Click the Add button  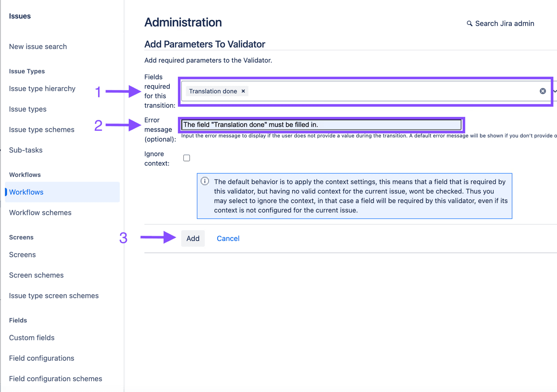coord(193,238)
